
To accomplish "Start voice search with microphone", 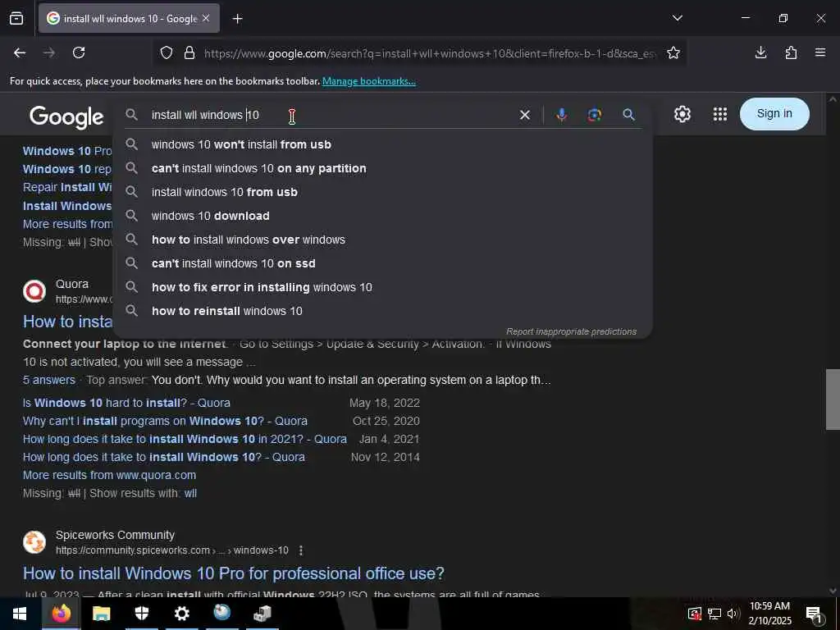I will click(561, 115).
